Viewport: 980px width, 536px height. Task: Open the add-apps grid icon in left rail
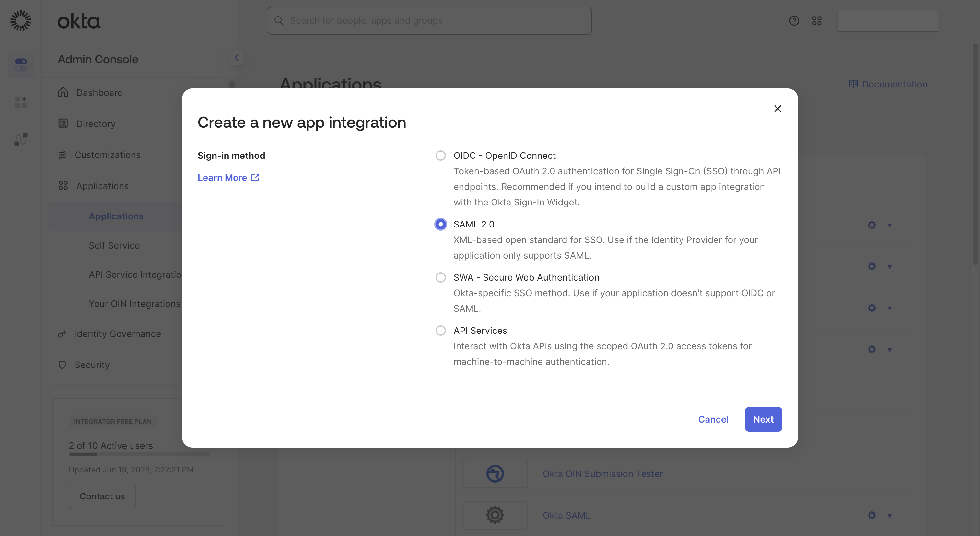click(x=20, y=102)
